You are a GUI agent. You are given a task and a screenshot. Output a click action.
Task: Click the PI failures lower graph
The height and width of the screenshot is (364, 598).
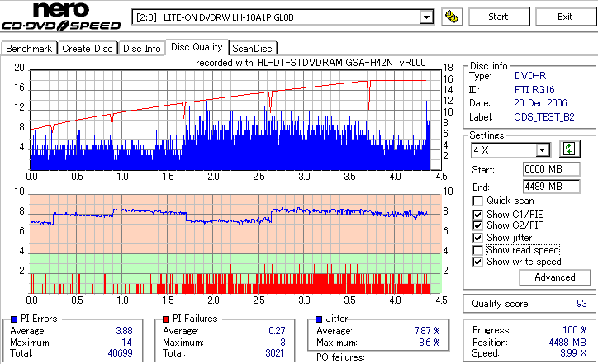235,244
